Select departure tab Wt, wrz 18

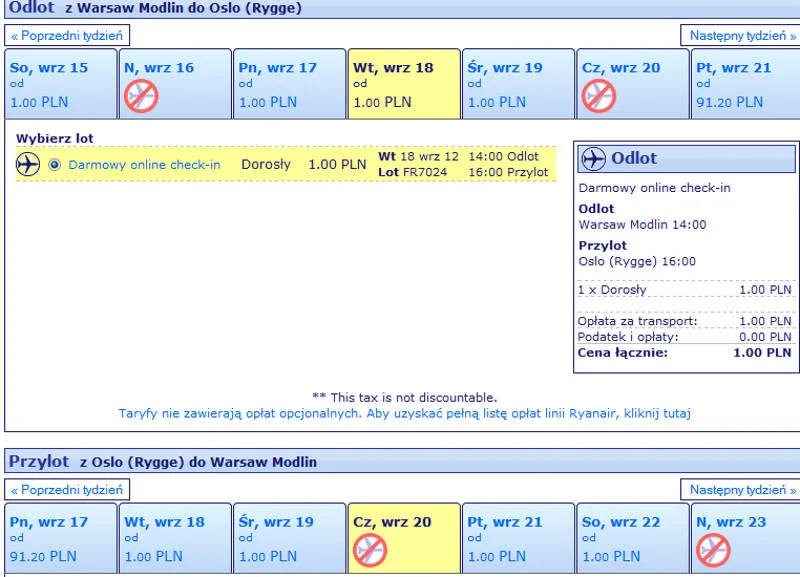point(404,84)
